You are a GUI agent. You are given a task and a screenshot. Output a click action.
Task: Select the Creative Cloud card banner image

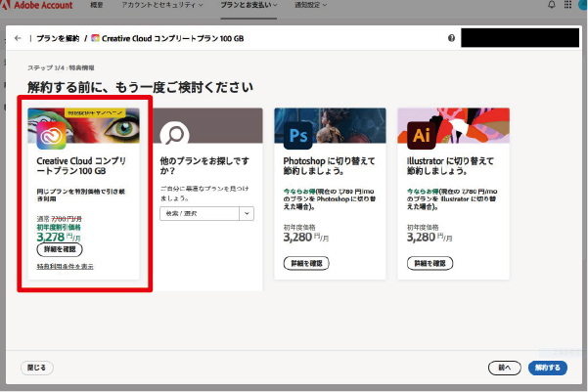83,125
